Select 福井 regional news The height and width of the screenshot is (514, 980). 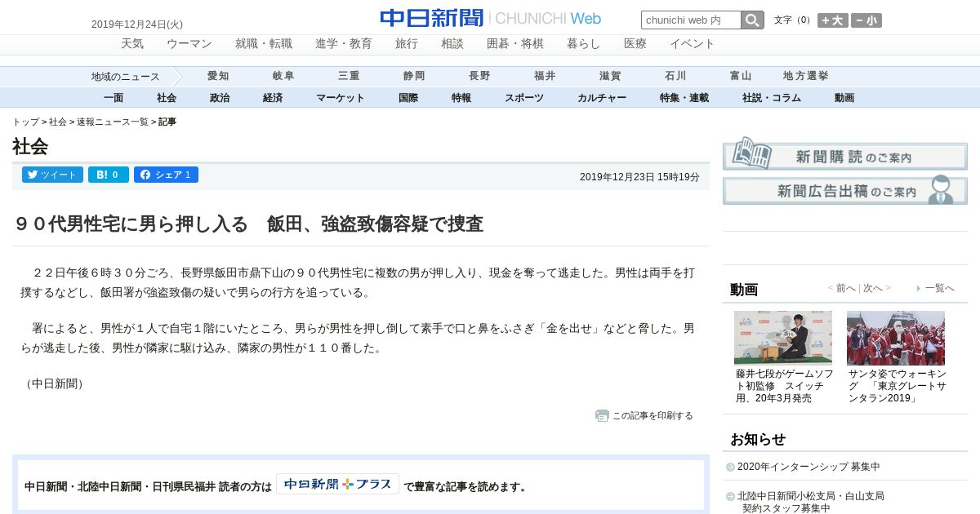545,76
